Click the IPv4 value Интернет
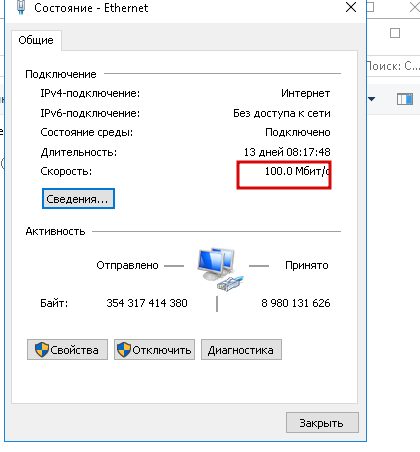The image size is (420, 452). 306,93
